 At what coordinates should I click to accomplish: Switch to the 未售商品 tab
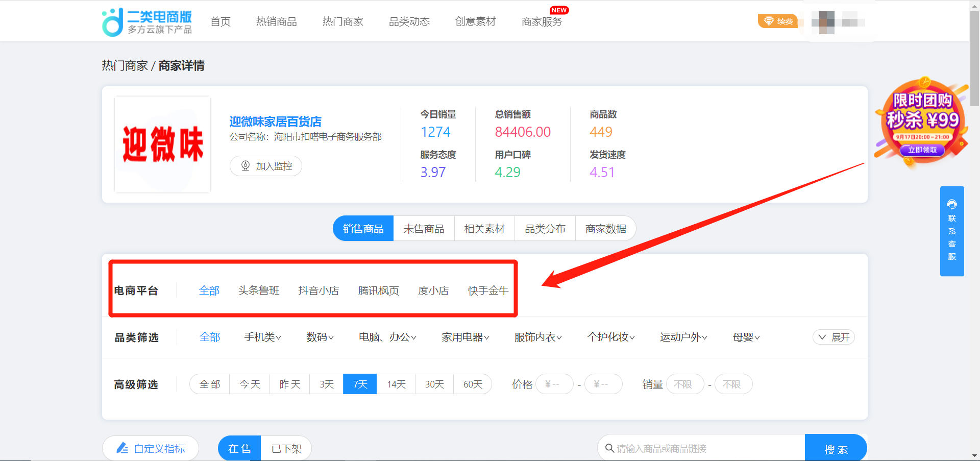point(424,229)
